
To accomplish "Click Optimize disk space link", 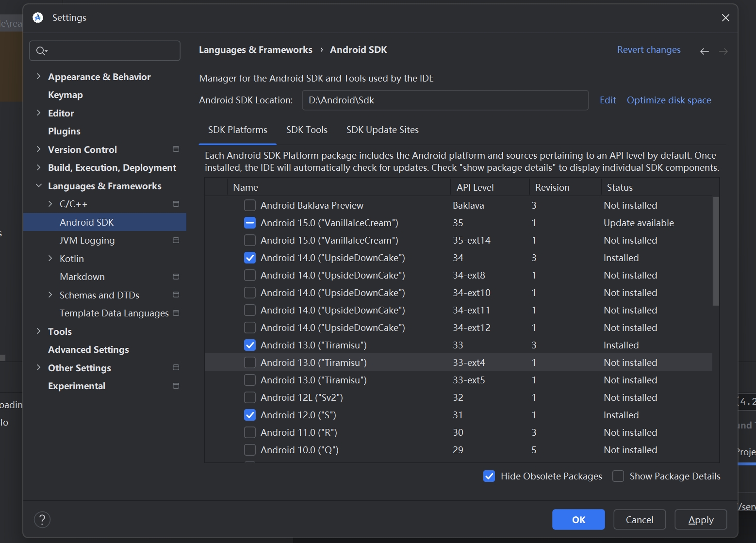I will coord(669,100).
